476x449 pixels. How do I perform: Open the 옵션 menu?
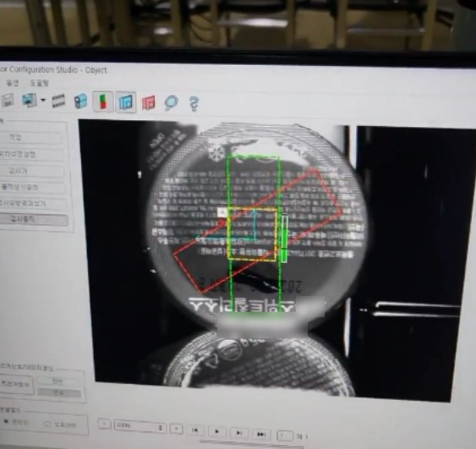pos(13,83)
